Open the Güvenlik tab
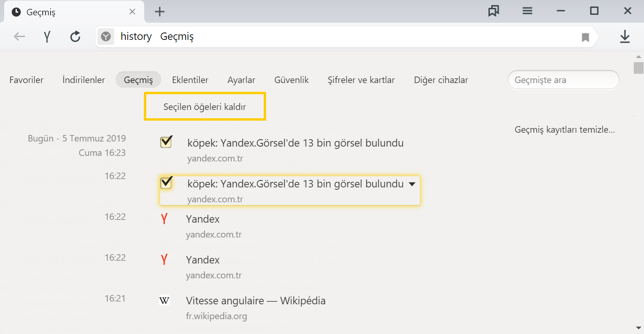The width and height of the screenshot is (644, 334). coord(292,80)
